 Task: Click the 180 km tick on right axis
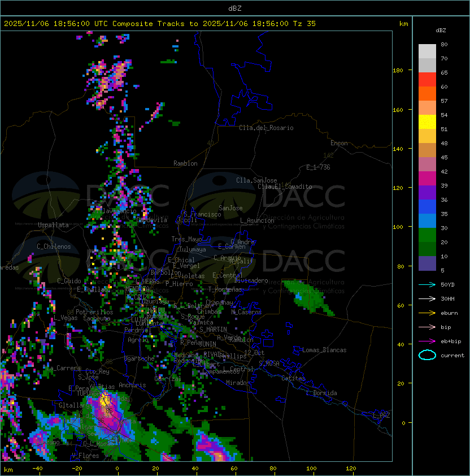point(398,71)
